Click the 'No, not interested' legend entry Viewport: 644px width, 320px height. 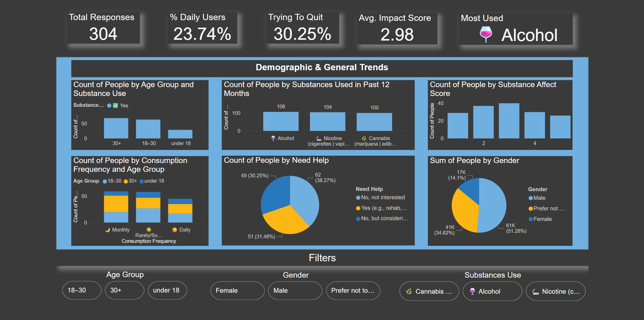click(380, 197)
